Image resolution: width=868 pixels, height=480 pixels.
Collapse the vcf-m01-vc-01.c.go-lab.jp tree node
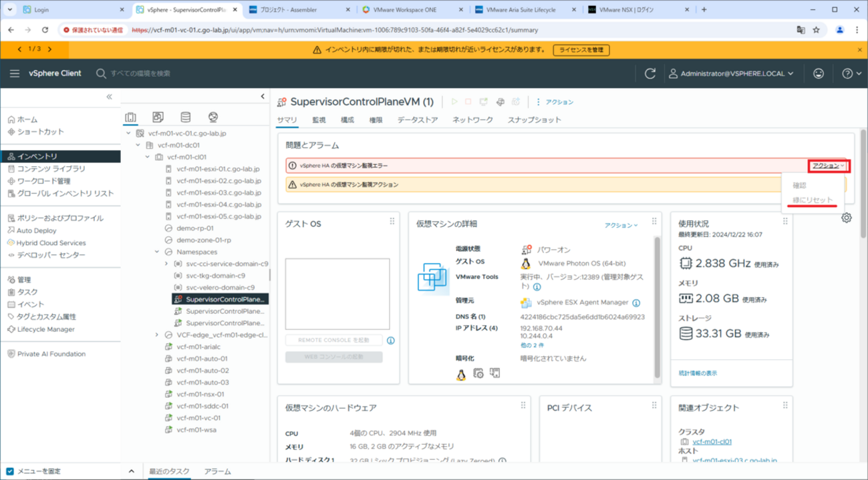click(129, 134)
